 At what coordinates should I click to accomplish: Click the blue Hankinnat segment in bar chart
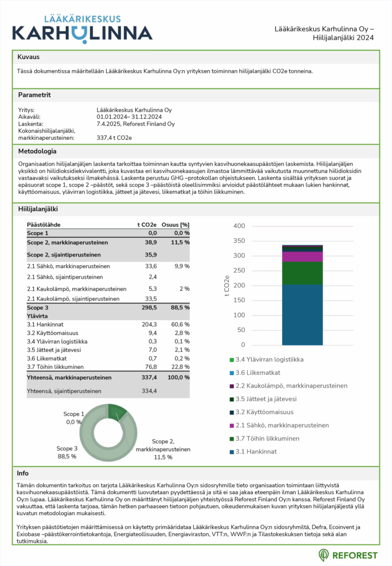[302, 315]
